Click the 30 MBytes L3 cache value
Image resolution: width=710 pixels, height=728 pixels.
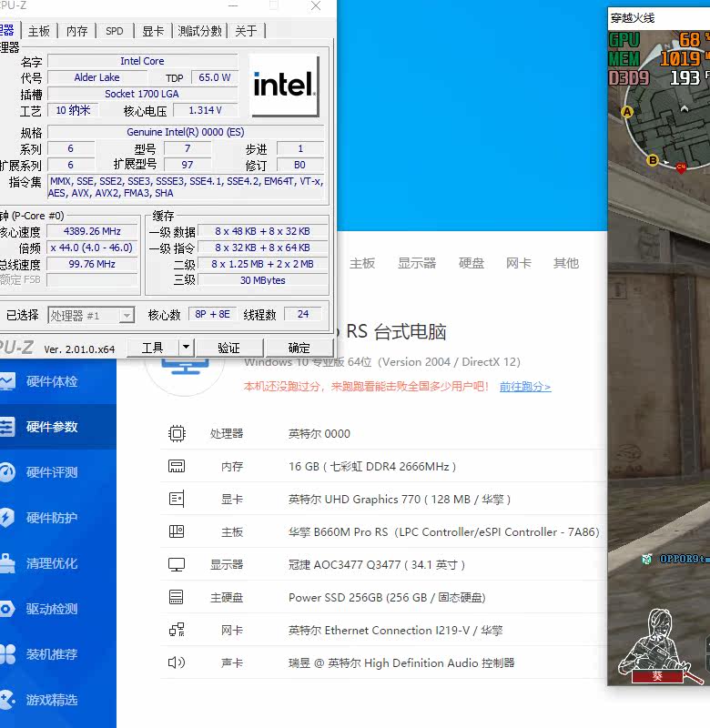263,280
